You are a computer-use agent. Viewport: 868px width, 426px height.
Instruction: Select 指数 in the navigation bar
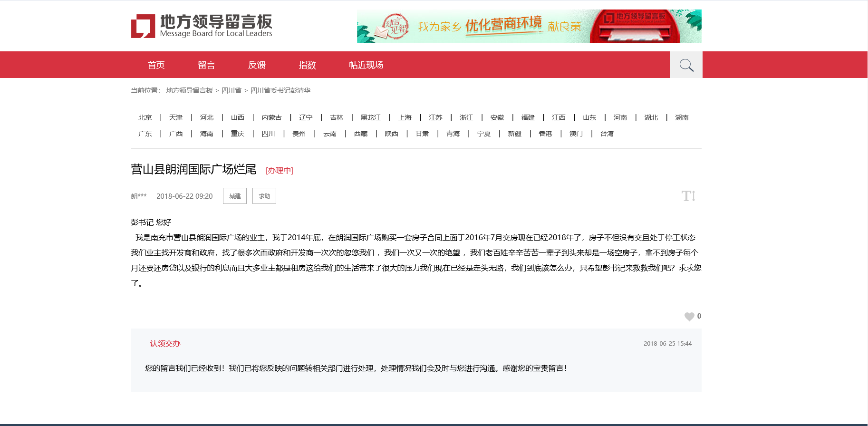tap(307, 65)
